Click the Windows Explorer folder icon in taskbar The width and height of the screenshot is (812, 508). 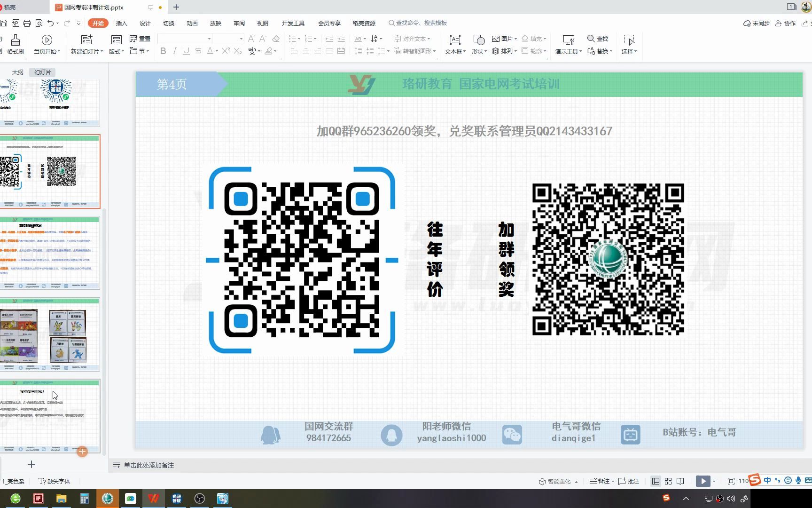pyautogui.click(x=62, y=499)
